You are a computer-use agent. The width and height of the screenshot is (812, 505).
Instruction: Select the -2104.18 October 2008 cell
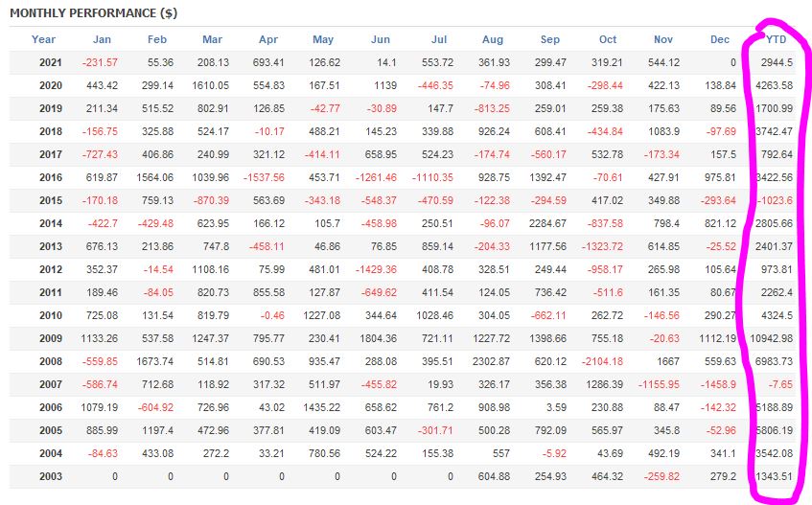tap(602, 361)
